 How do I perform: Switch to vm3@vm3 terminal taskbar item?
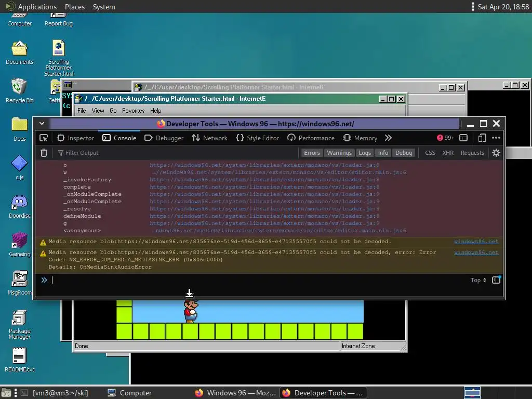(x=54, y=393)
